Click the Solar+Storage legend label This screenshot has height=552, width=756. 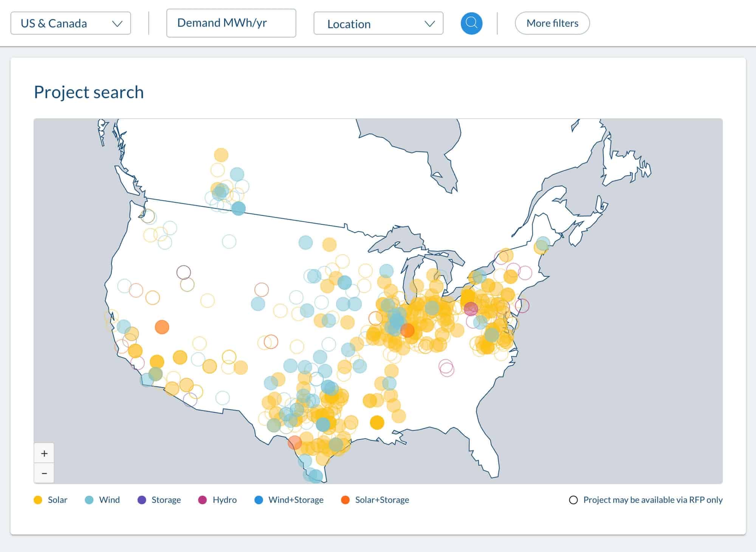(x=382, y=499)
